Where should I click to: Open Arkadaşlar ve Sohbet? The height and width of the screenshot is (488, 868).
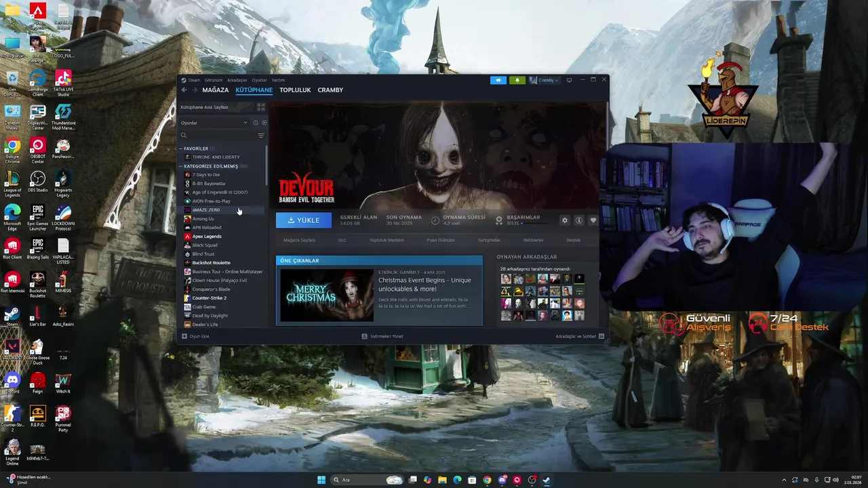pyautogui.click(x=580, y=336)
